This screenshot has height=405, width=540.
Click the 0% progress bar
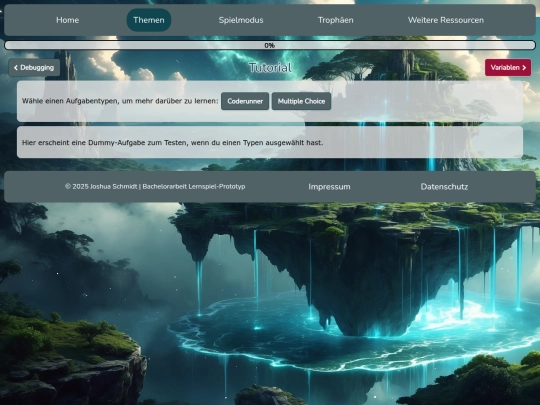pyautogui.click(x=270, y=45)
